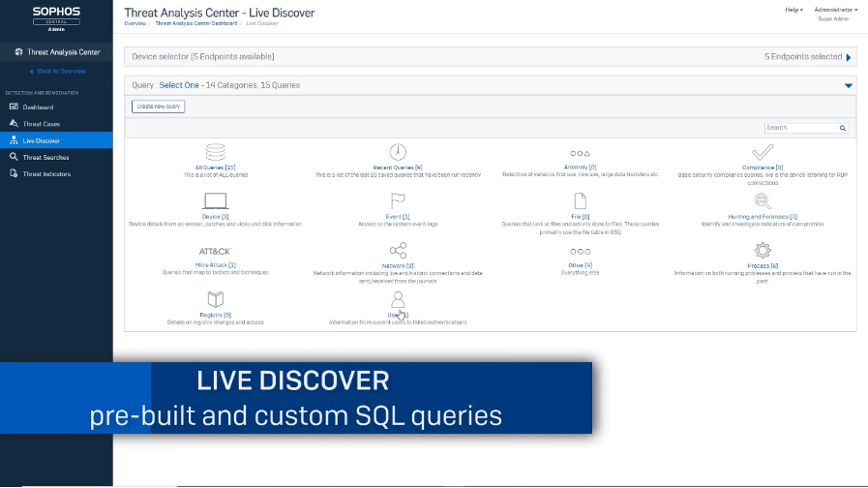
Task: Open the Hunting and Forensics magnifier icon
Action: coord(763,201)
